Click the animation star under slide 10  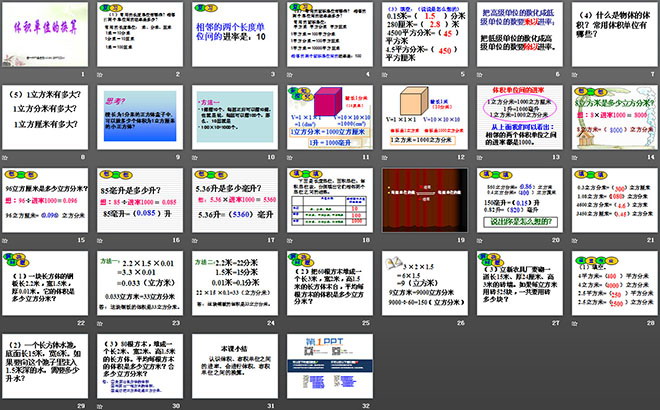(x=194, y=157)
